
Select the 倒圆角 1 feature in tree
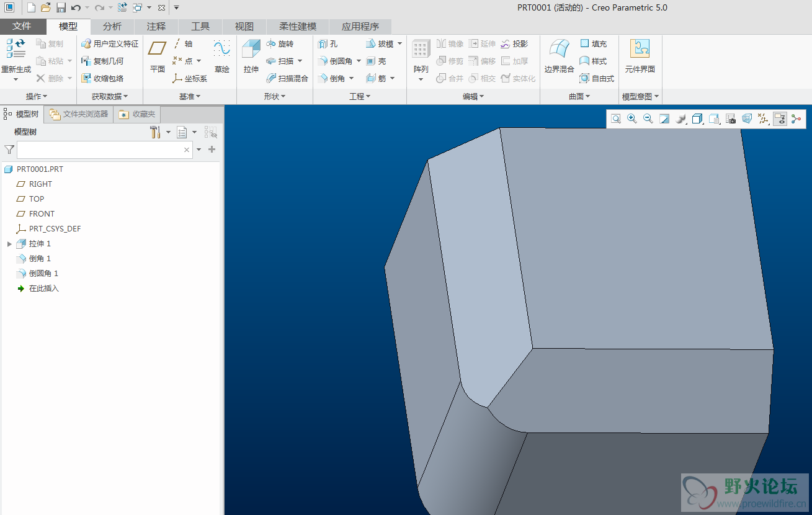click(x=37, y=274)
